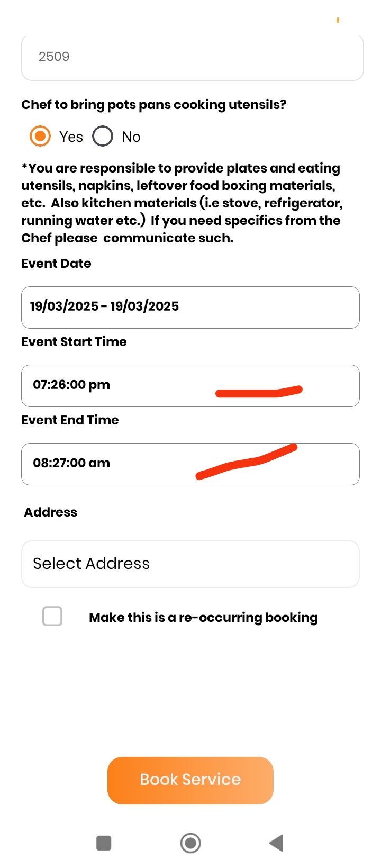
Task: Tap the field containing 2509
Action: pos(192,57)
